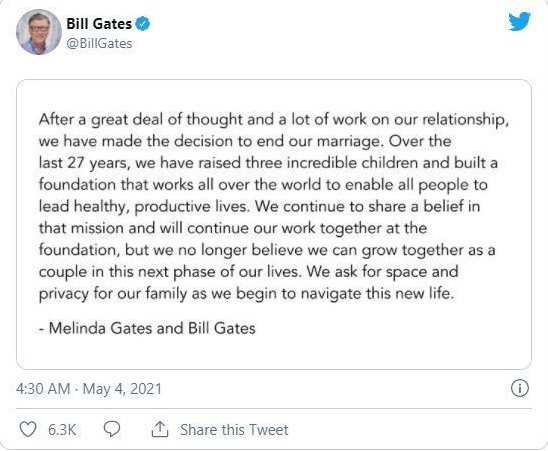Click the 4:30 AM May 4, 2021 timestamp
Viewport: 548px width, 451px height.
(89, 389)
